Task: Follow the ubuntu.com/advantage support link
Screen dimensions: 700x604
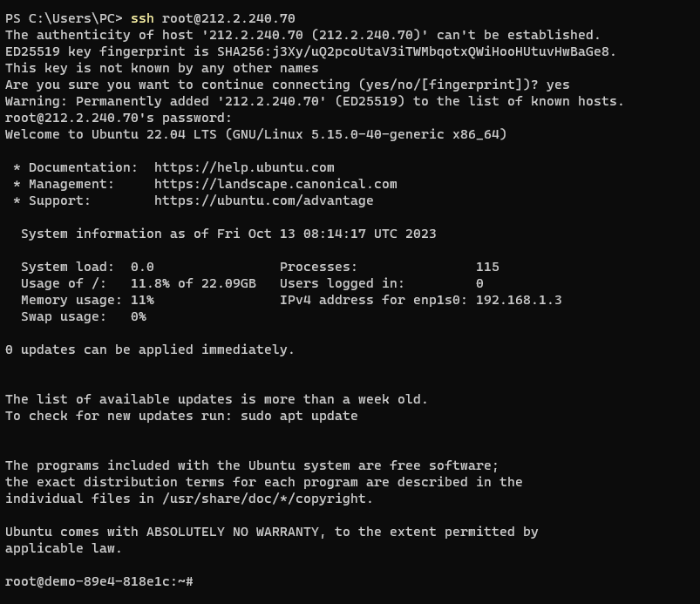Action: (x=263, y=200)
